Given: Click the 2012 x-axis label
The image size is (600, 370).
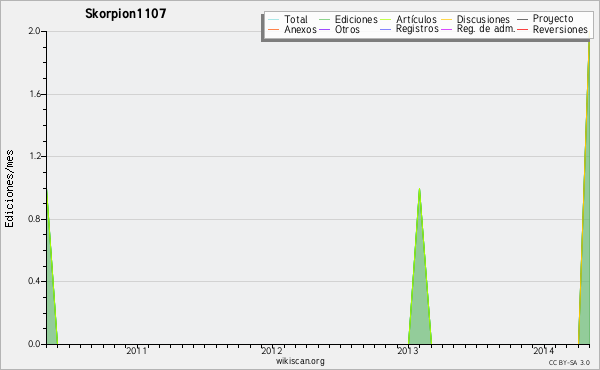Looking at the screenshot, I should (272, 350).
